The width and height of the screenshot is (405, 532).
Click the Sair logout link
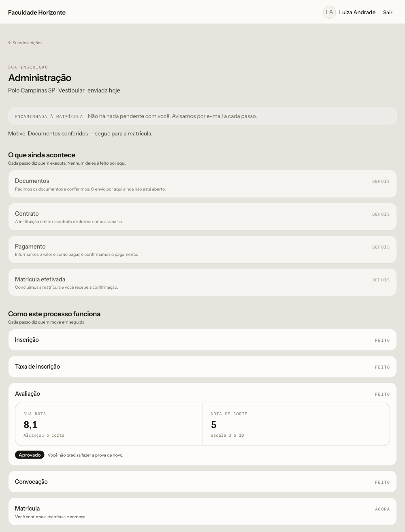point(388,12)
